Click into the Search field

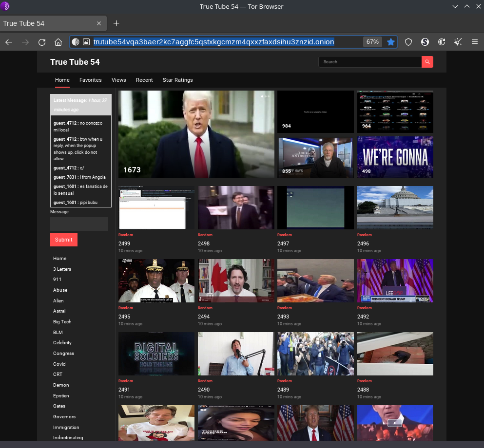370,62
